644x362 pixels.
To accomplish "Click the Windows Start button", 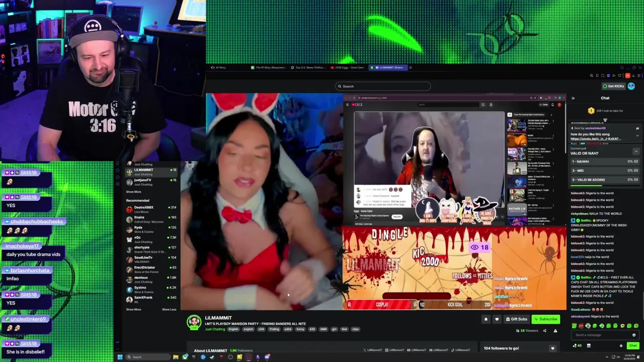I will tap(120, 357).
